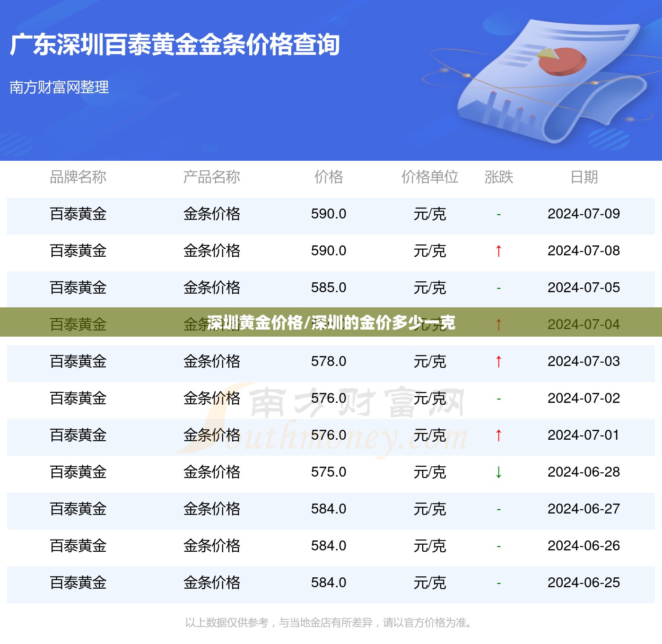The image size is (662, 644).
Task: Click the dash indicator for 2024-06-25
Action: point(498,583)
